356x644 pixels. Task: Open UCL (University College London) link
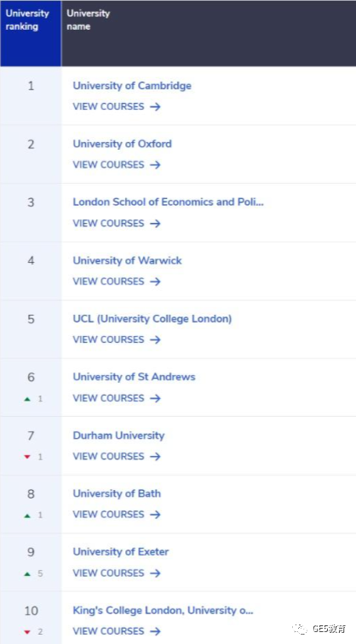point(152,319)
